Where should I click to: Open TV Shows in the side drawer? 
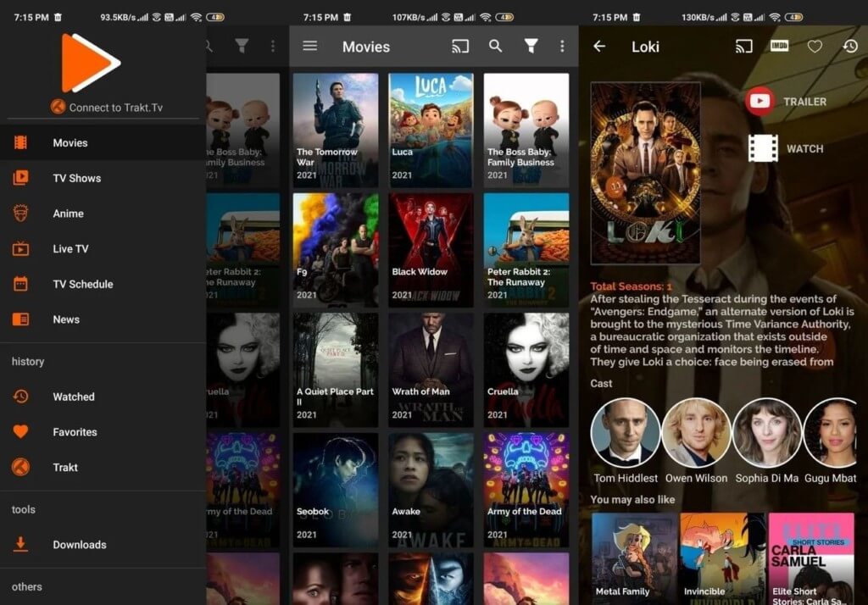pyautogui.click(x=103, y=178)
